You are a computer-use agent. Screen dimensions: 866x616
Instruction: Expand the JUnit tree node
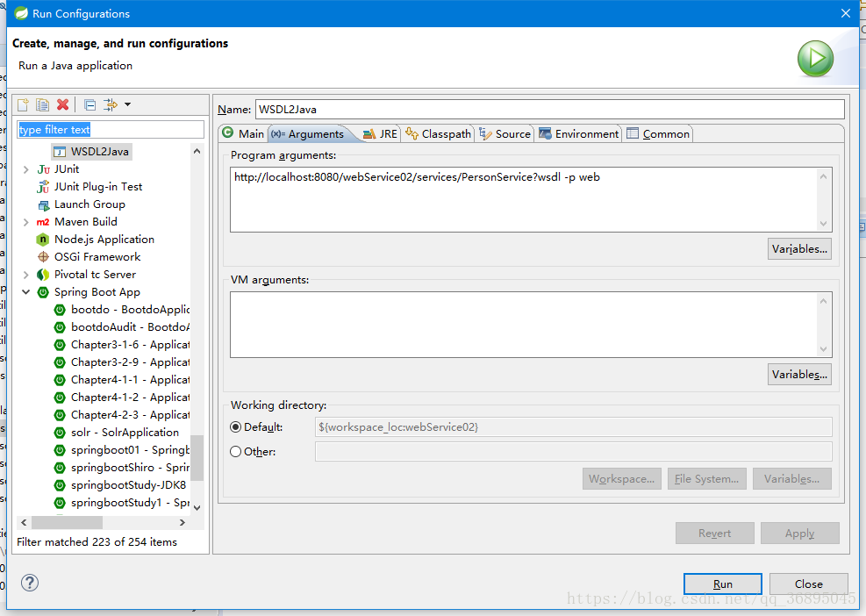26,169
